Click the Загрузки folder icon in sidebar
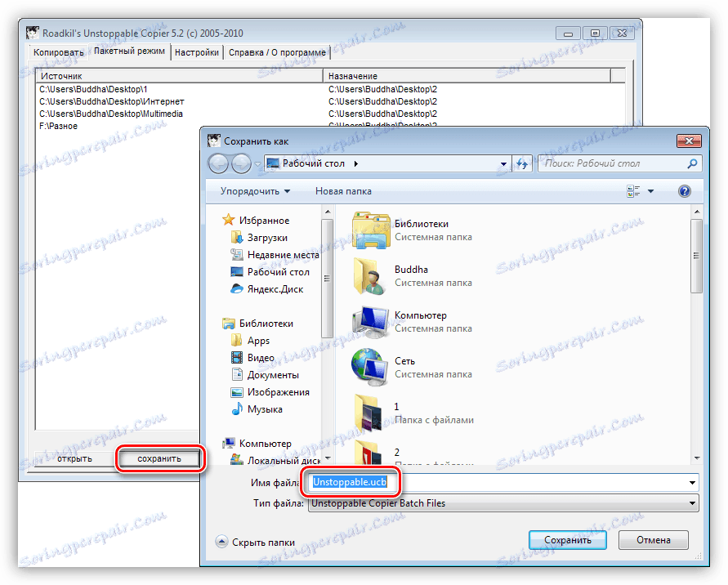Screen dimensions: 728x585 click(237, 237)
